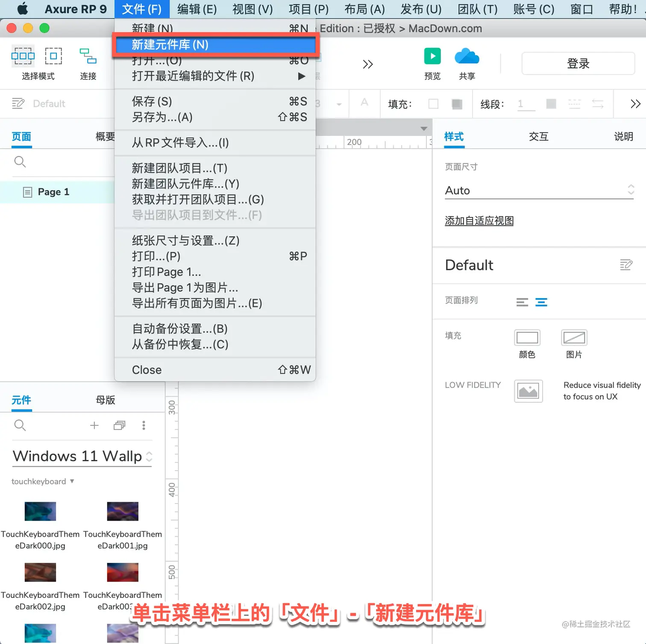Select TouchKeyboardThemeDark001.jpg thumbnail
Image resolution: width=646 pixels, height=644 pixels.
pos(123,511)
